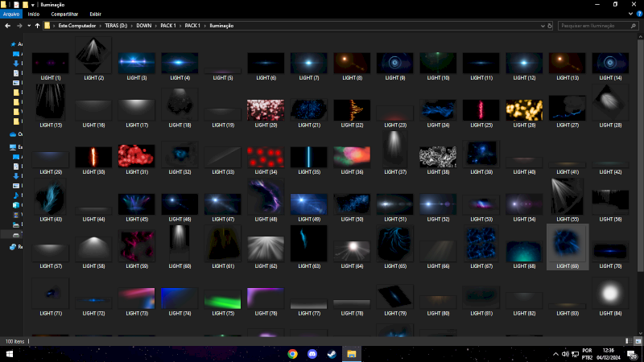Open the Exibir ribbon tab
The height and width of the screenshot is (362, 644).
tap(95, 14)
